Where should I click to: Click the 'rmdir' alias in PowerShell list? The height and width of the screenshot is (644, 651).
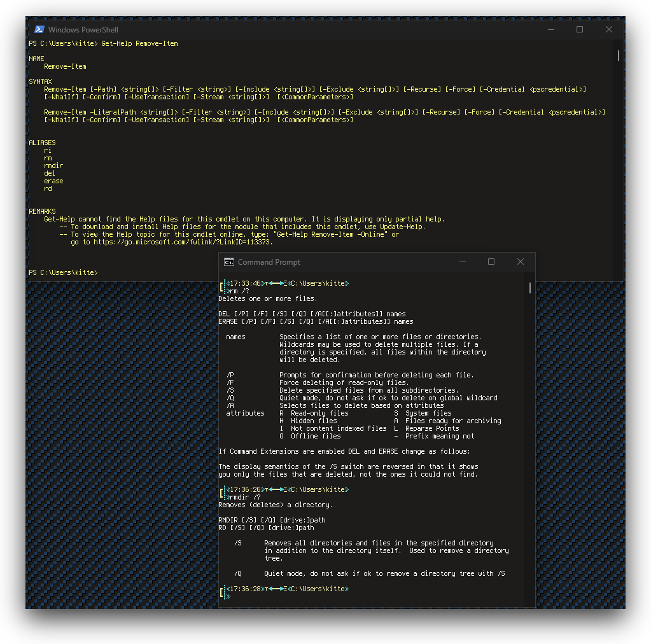click(53, 165)
